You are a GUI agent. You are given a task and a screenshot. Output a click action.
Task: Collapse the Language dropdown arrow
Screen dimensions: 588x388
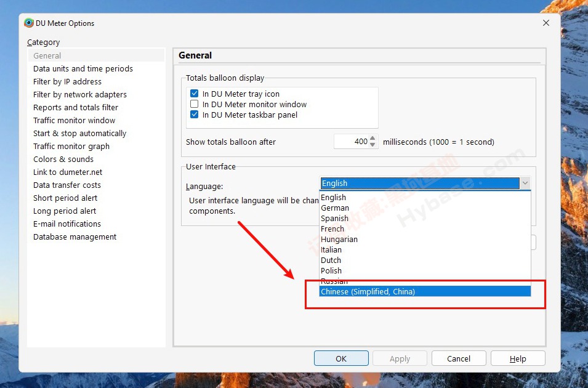tap(525, 183)
